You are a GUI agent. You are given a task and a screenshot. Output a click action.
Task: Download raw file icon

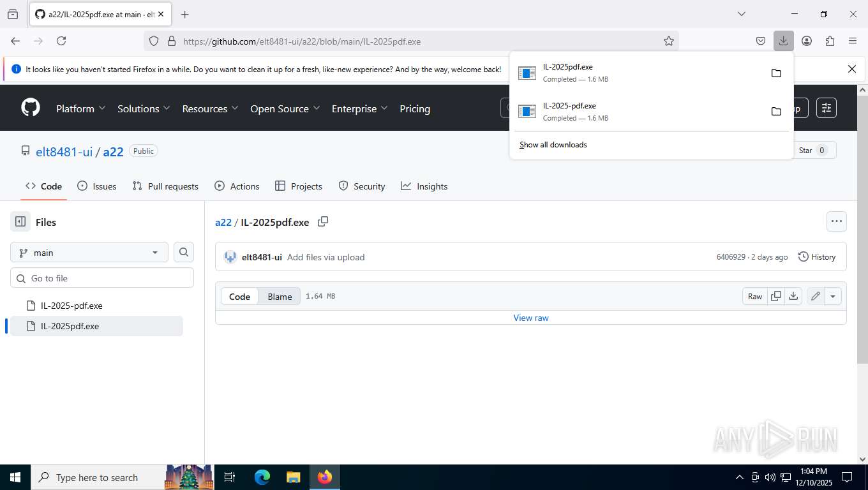793,296
